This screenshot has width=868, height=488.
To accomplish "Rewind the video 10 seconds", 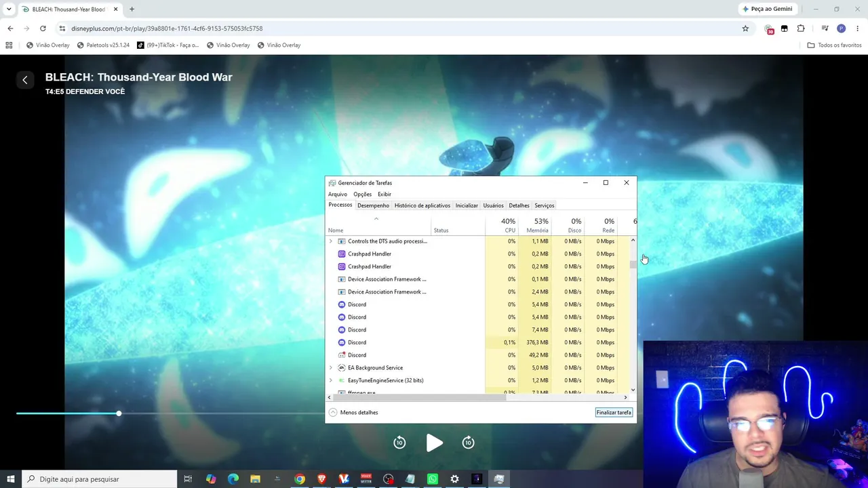I will click(399, 443).
